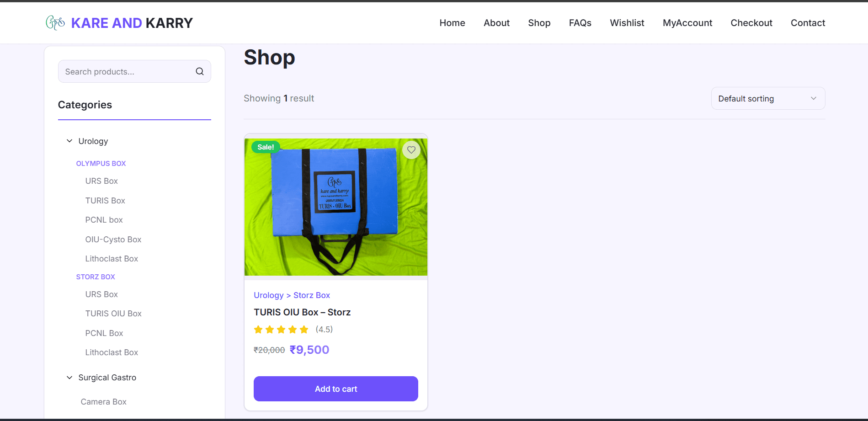This screenshot has height=421, width=868.
Task: Click the Kare and Karry bicycle logo icon
Action: tap(55, 23)
